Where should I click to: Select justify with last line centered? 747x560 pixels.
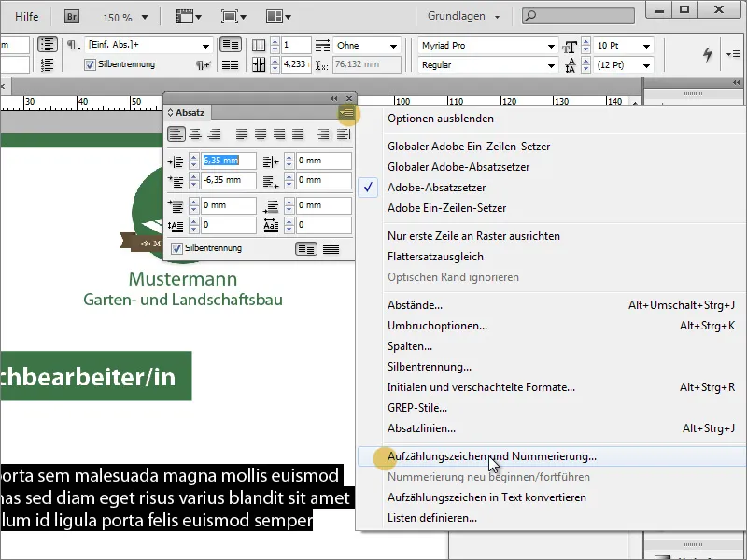(261, 134)
